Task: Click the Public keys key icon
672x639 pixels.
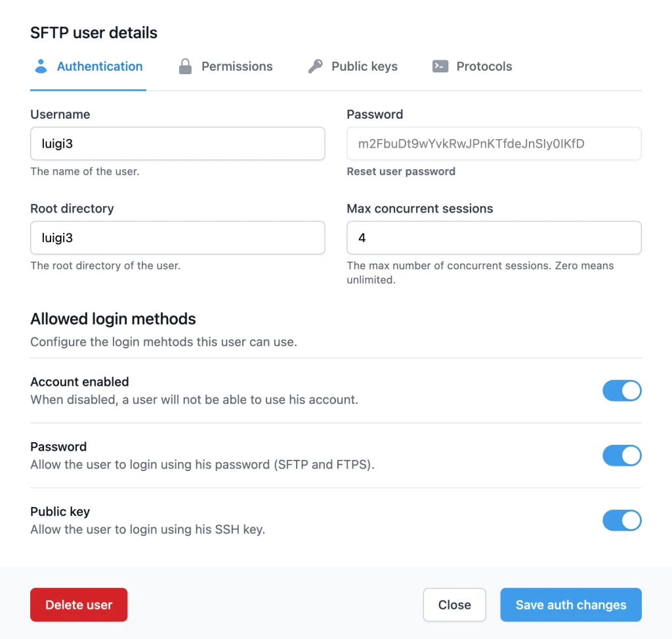Action: (316, 66)
